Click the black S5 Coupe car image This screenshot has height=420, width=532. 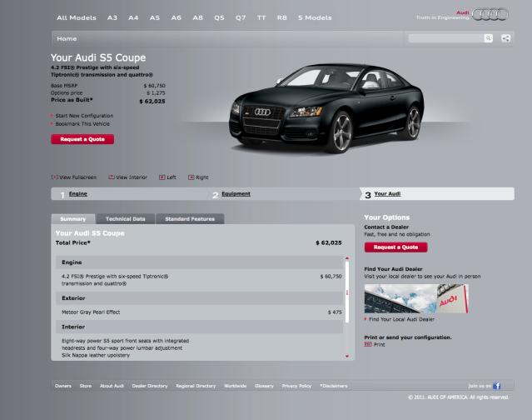pyautogui.click(x=326, y=107)
